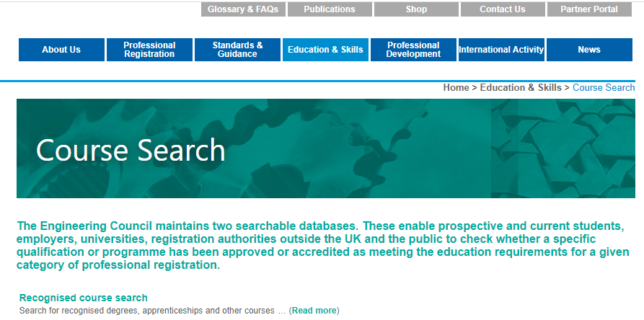
Task: Click the Engineering Council intro paragraph
Action: [323, 245]
